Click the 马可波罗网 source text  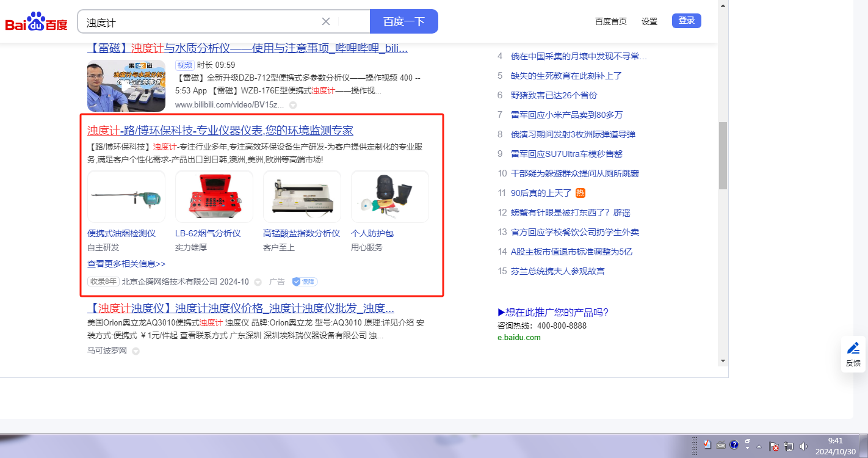[x=107, y=351]
